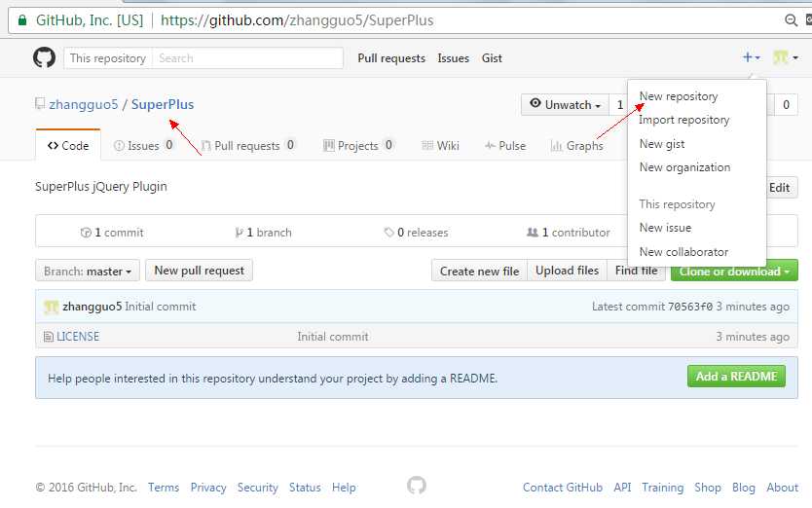
Task: Open footer Security link
Action: pos(257,488)
